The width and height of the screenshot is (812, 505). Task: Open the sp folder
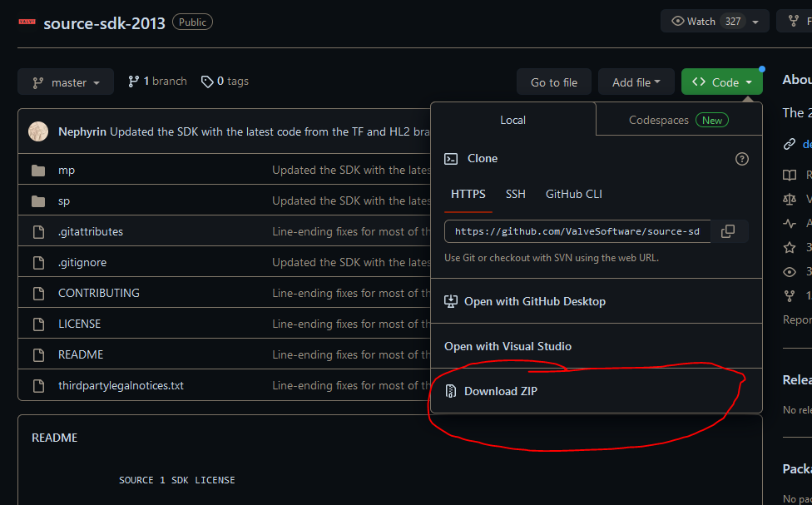pyautogui.click(x=64, y=201)
